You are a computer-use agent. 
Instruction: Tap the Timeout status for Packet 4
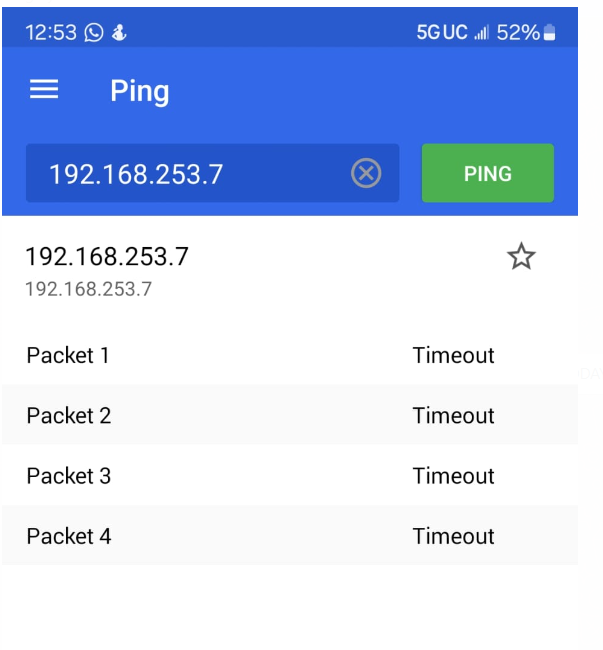(x=453, y=536)
